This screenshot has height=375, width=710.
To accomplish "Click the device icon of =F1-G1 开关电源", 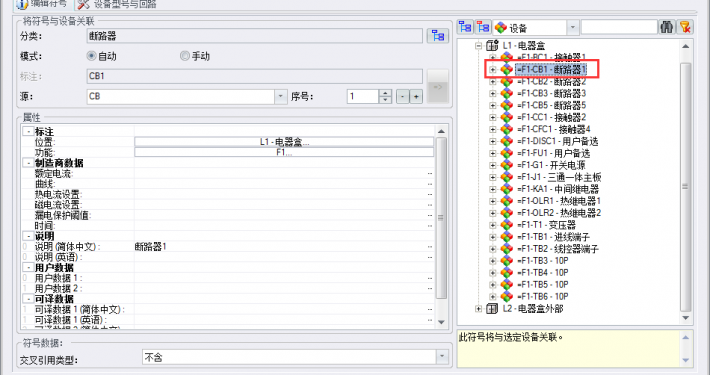I will pos(507,165).
